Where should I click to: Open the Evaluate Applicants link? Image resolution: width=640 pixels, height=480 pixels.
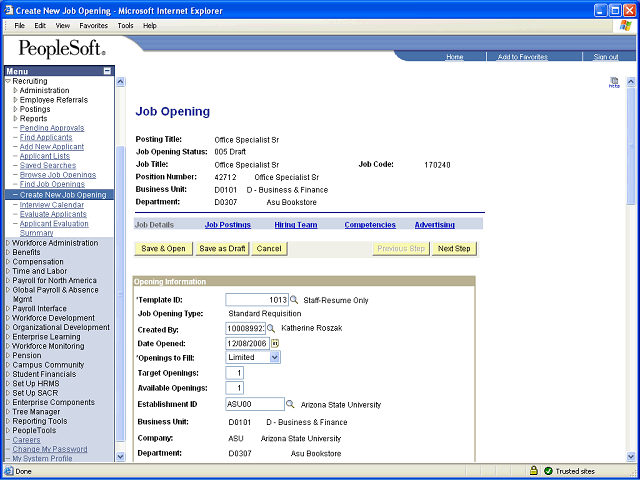coord(53,214)
